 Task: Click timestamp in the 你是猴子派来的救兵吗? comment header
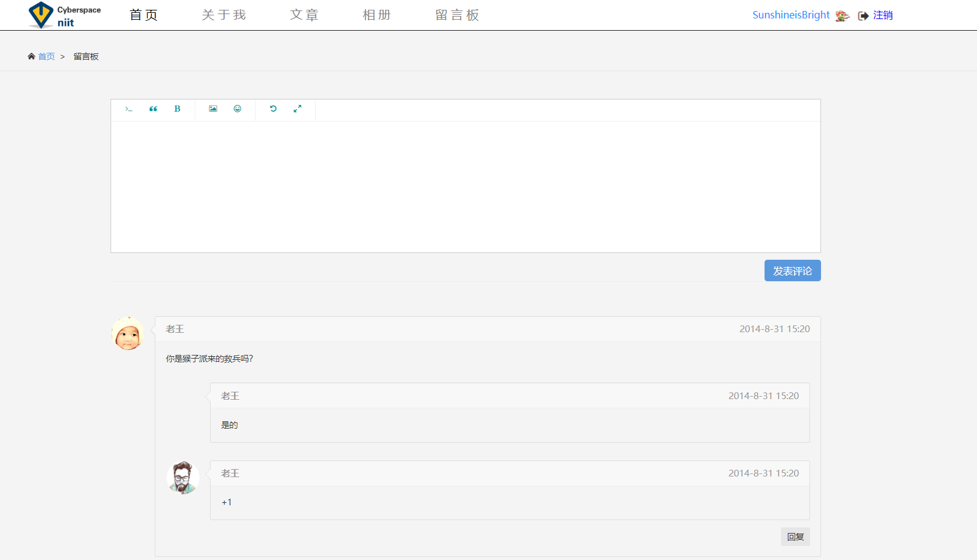pyautogui.click(x=774, y=329)
